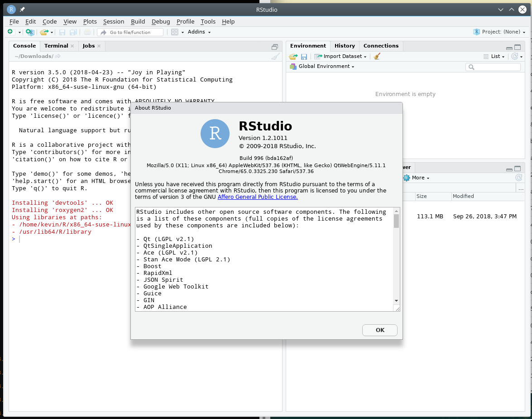This screenshot has width=532, height=419.
Task: Click the clear console broom icon
Action: click(275, 56)
